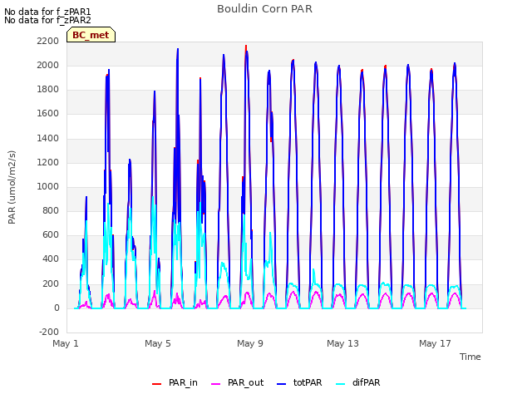Select the difPAR legend label

(x=366, y=382)
